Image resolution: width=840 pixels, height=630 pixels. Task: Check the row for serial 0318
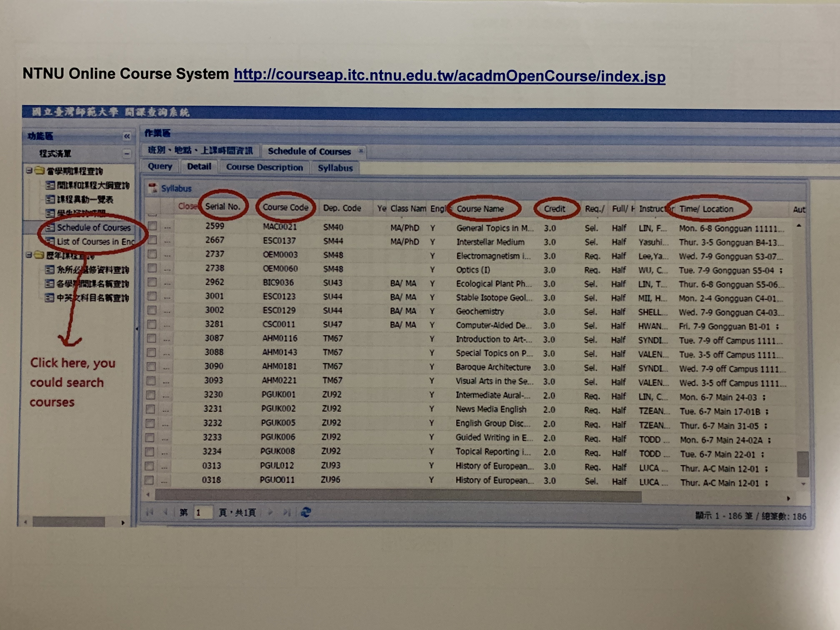(149, 480)
